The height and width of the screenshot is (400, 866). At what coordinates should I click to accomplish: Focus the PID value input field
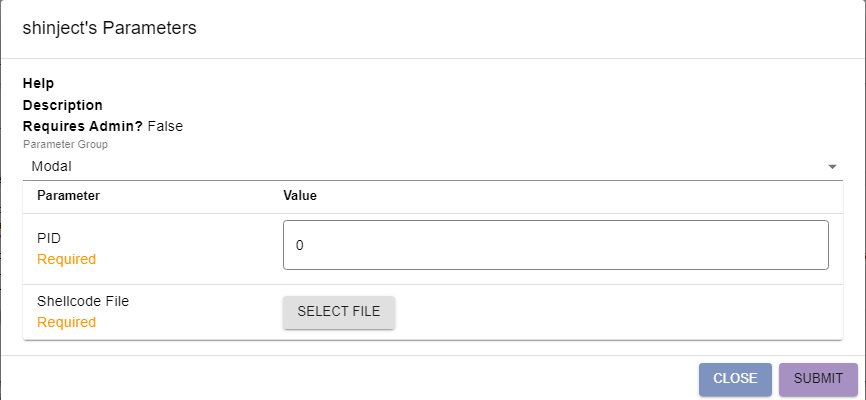coord(556,245)
